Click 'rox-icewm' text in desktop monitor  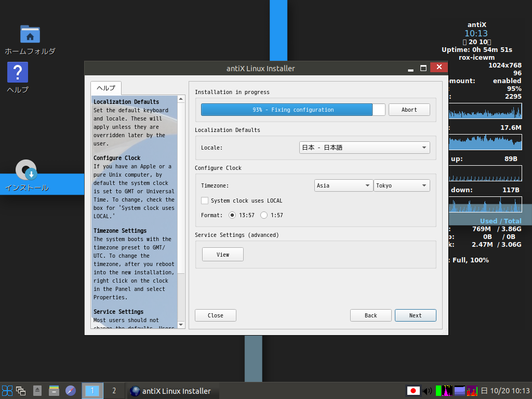coord(477,58)
